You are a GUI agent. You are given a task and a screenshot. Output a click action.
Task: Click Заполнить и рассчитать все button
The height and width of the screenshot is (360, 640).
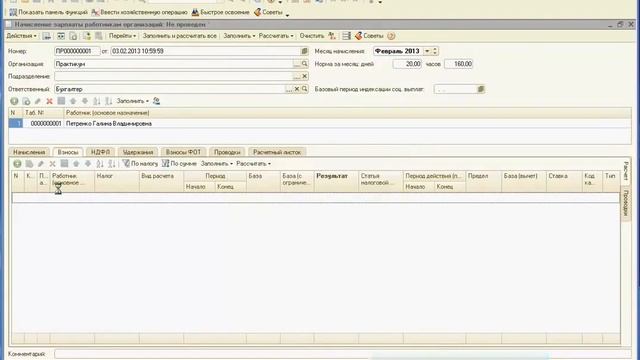click(x=180, y=36)
